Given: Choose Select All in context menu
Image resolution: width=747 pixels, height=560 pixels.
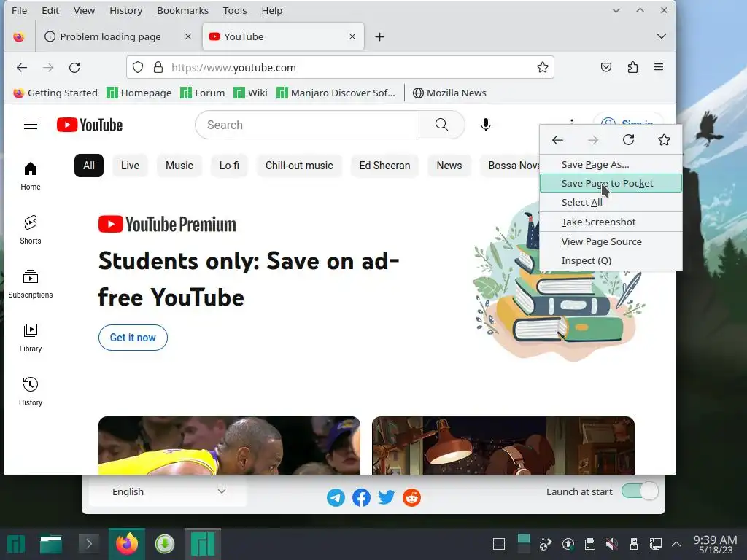Looking at the screenshot, I should click(611, 203).
